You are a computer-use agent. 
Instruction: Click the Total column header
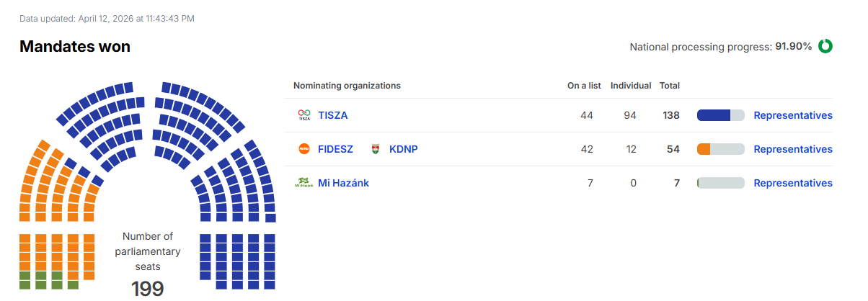[x=670, y=86]
